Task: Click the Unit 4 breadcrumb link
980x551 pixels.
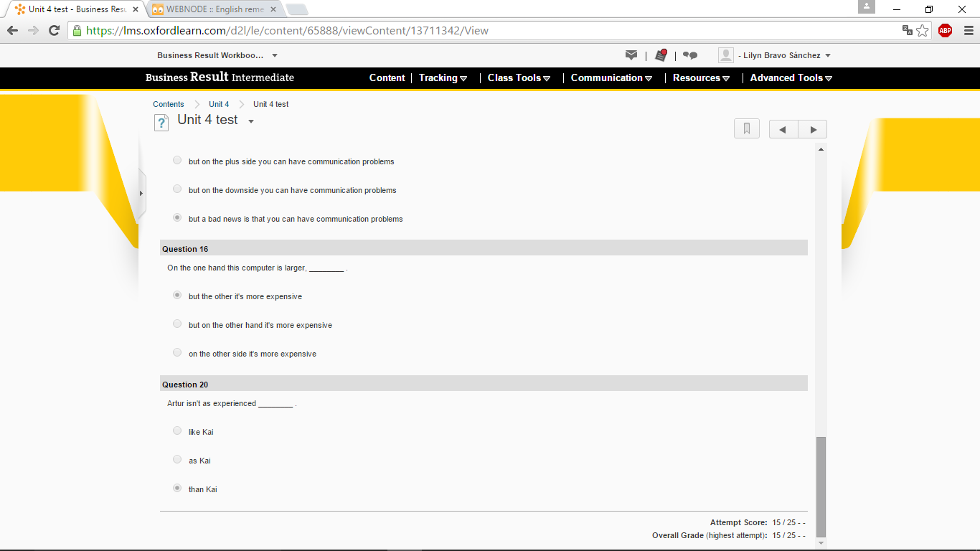Action: pos(219,104)
